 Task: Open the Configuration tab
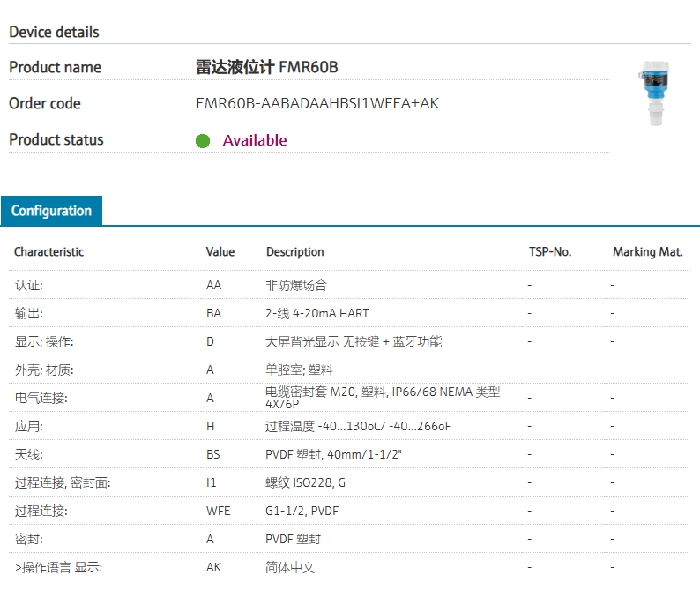tap(51, 211)
